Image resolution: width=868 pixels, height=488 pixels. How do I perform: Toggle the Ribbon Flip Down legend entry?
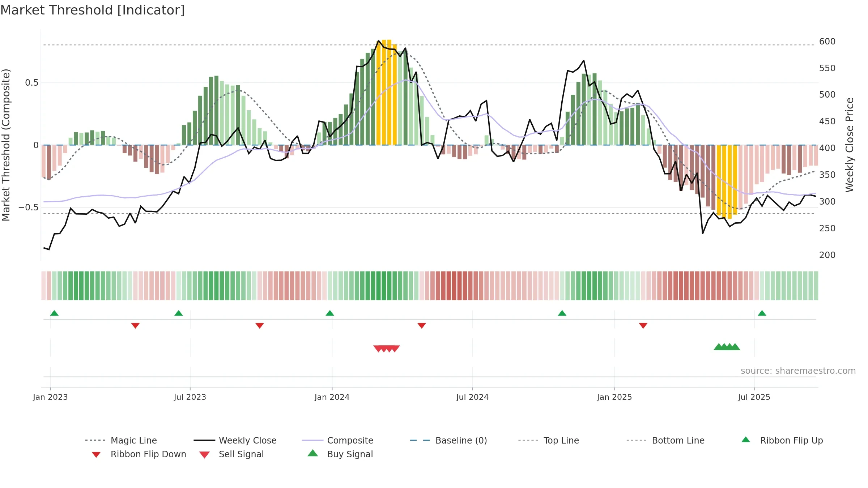(139, 454)
